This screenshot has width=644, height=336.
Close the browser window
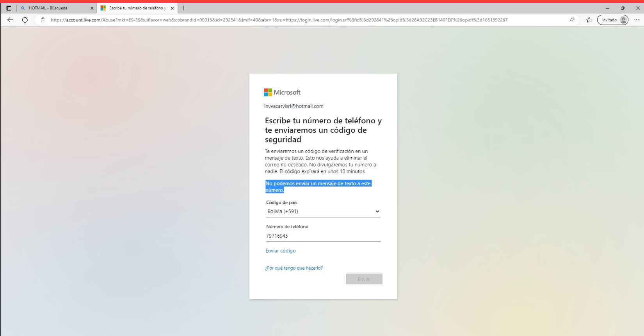click(638, 8)
